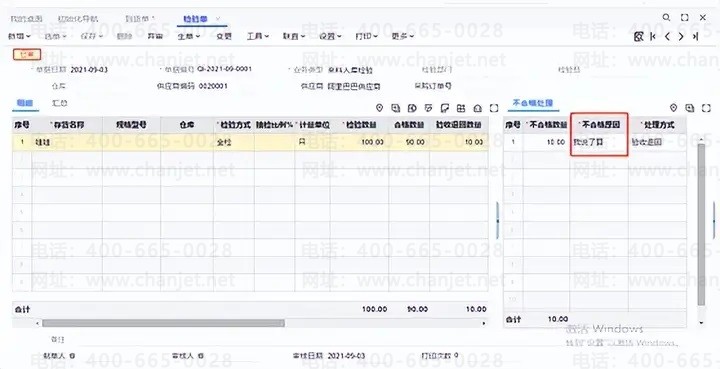Click the 单据编号 field QI-2021-09-0001
720x369 pixels.
(224, 69)
